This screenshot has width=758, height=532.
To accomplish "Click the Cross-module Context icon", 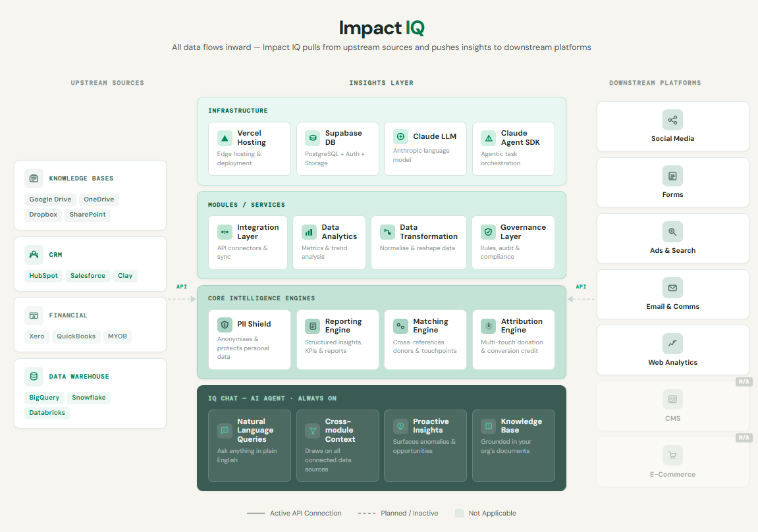I will click(313, 430).
